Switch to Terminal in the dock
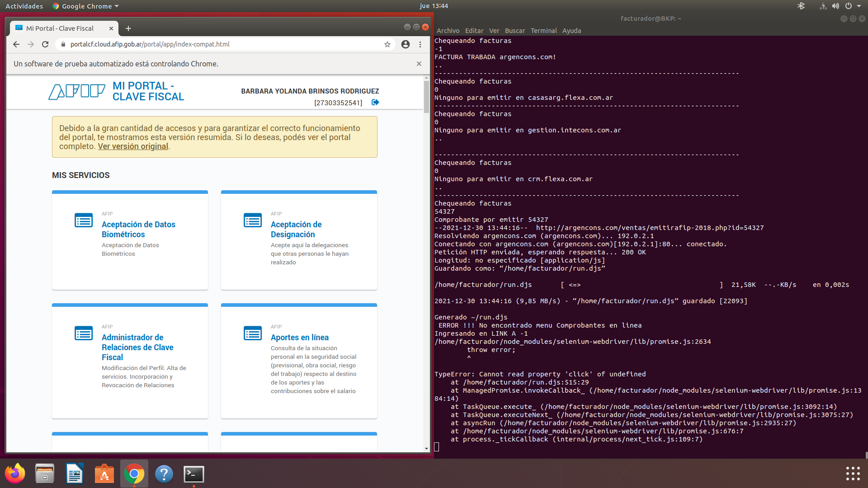 click(x=194, y=474)
